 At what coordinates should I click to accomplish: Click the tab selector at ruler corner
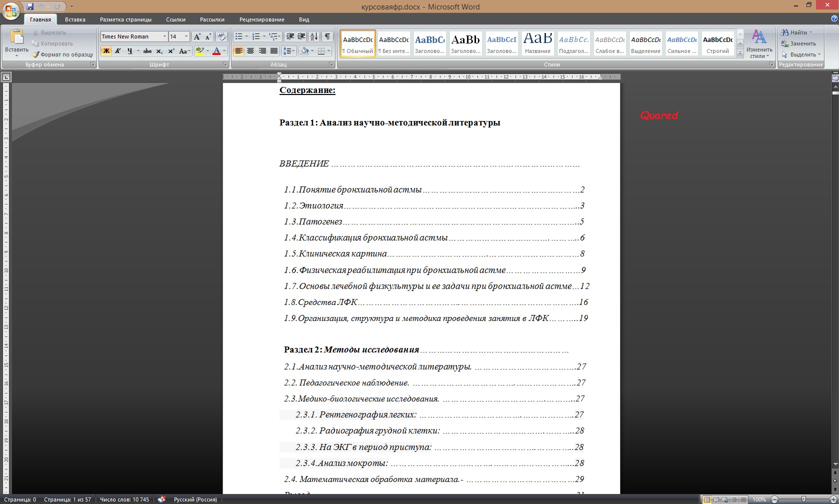[6, 77]
